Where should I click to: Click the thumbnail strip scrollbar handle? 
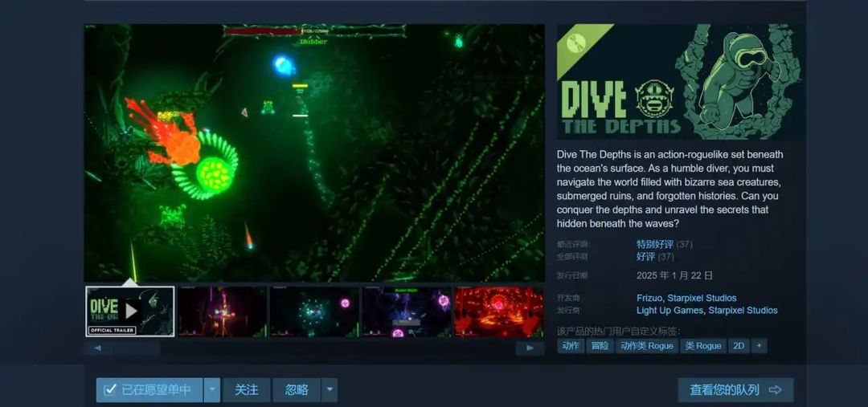click(x=137, y=348)
